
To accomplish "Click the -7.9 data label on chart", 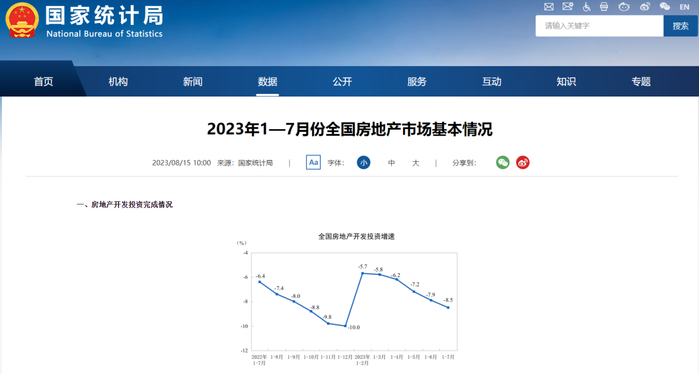I will click(430, 295).
